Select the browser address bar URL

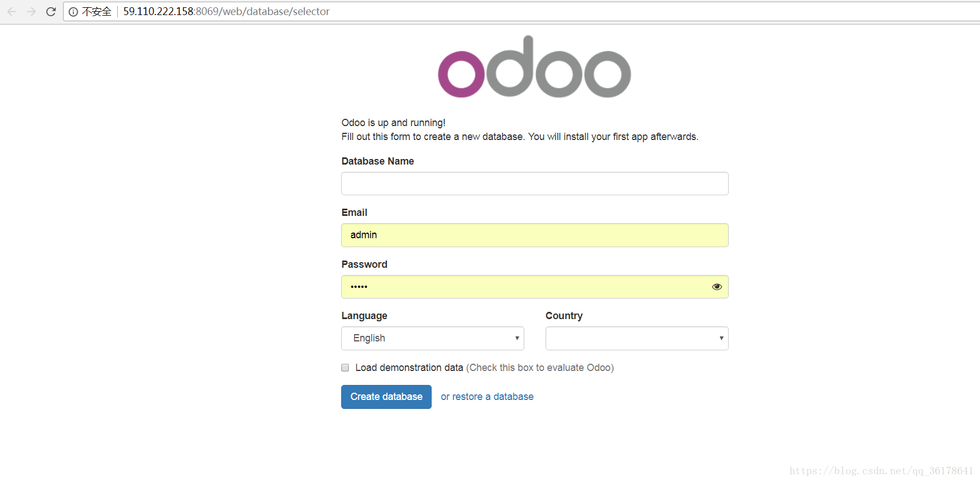pyautogui.click(x=226, y=12)
